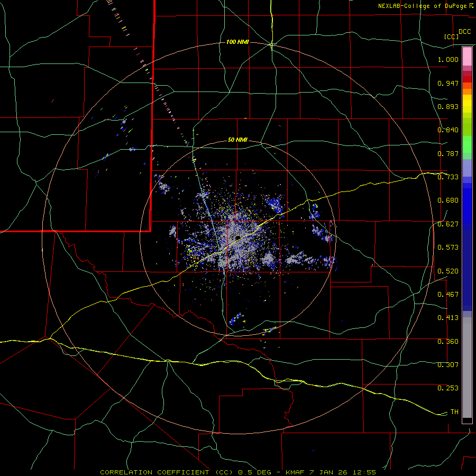476x476 pixels.
Task: Click the 1.000 scale value
Action: [448, 59]
